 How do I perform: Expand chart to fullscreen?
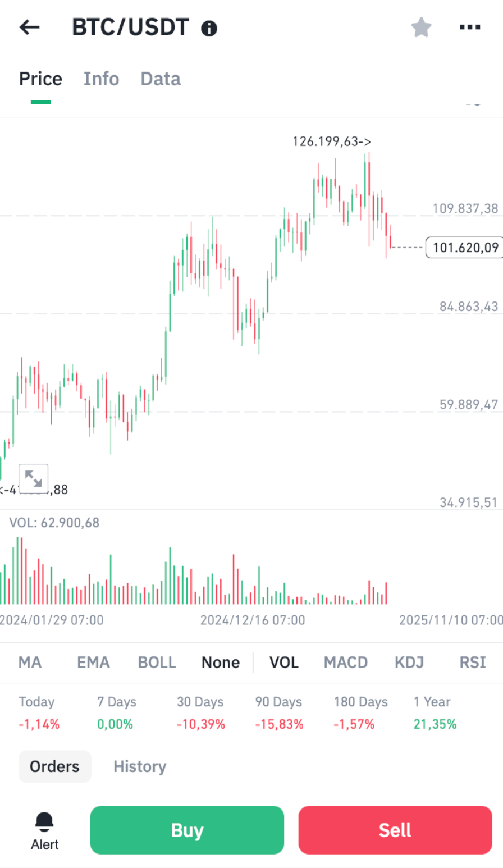tap(34, 478)
